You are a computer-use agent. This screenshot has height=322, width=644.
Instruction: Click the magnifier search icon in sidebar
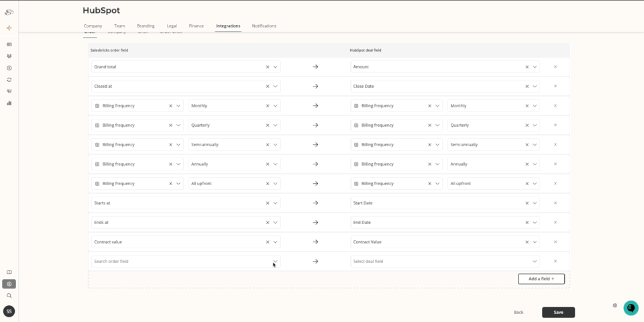pyautogui.click(x=9, y=296)
